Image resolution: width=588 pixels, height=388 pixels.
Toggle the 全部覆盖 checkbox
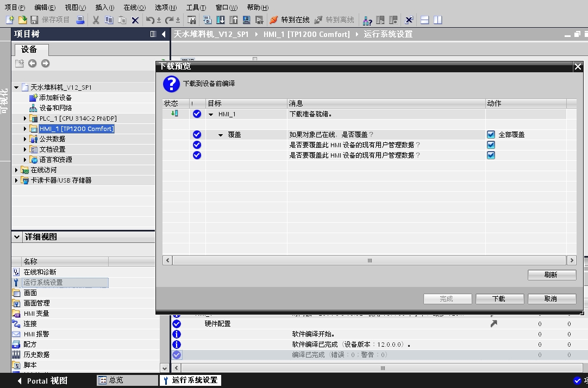point(491,135)
